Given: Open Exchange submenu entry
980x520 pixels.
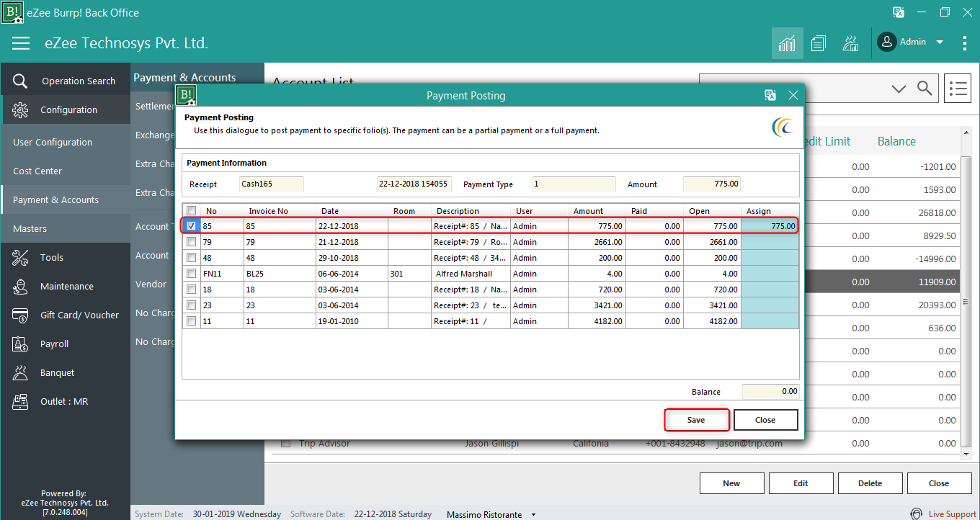Looking at the screenshot, I should click(x=155, y=135).
